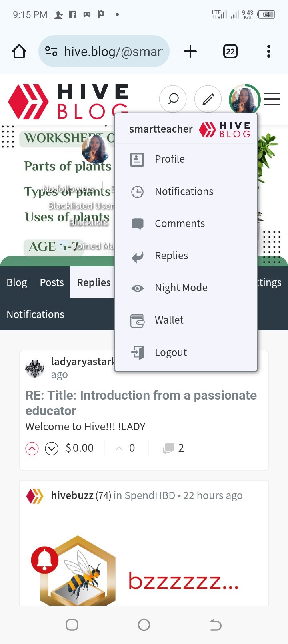Screen dimensions: 288x644
Task: Open the search magnifier icon
Action: (x=173, y=99)
